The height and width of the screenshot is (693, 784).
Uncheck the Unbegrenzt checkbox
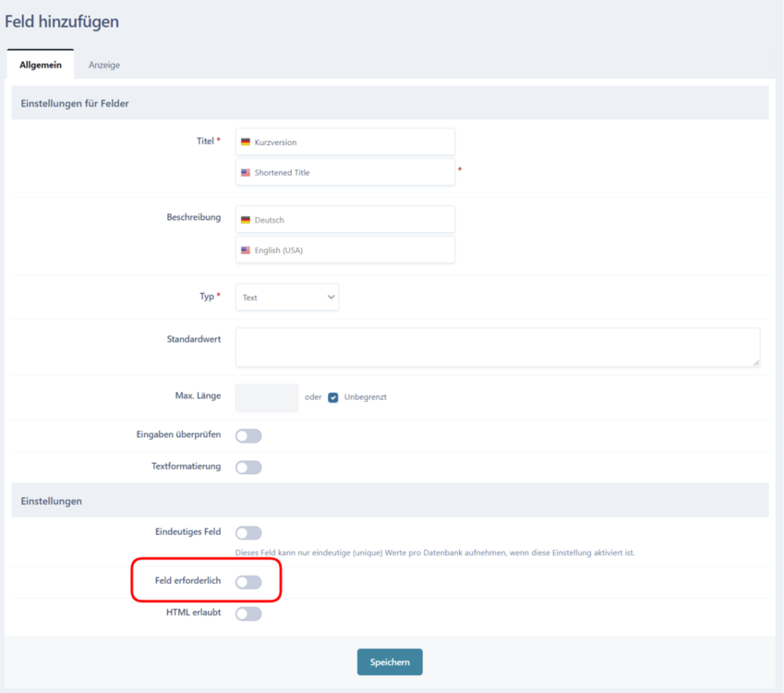[333, 397]
